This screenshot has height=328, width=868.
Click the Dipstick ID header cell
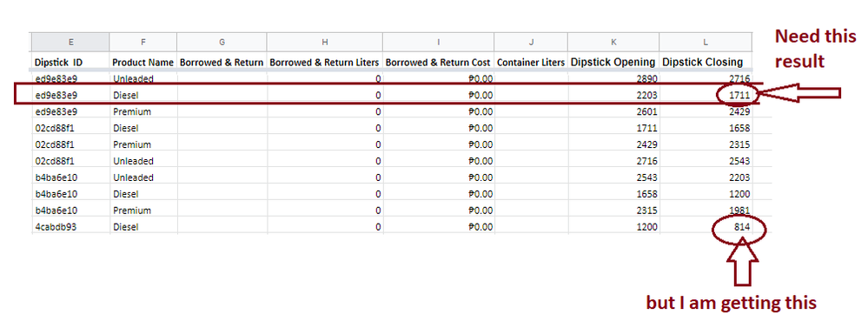tap(70, 62)
